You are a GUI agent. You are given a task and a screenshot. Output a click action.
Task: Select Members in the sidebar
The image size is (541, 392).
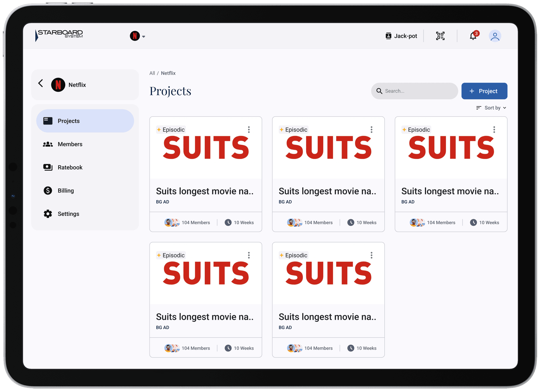click(x=70, y=144)
